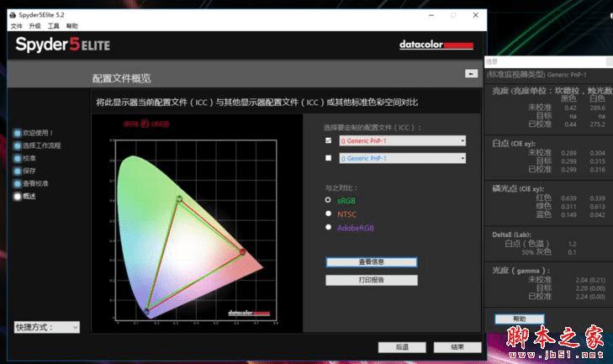Click the 概述 step indicator icon
Screen dimensions: 613x364
[x=17, y=196]
